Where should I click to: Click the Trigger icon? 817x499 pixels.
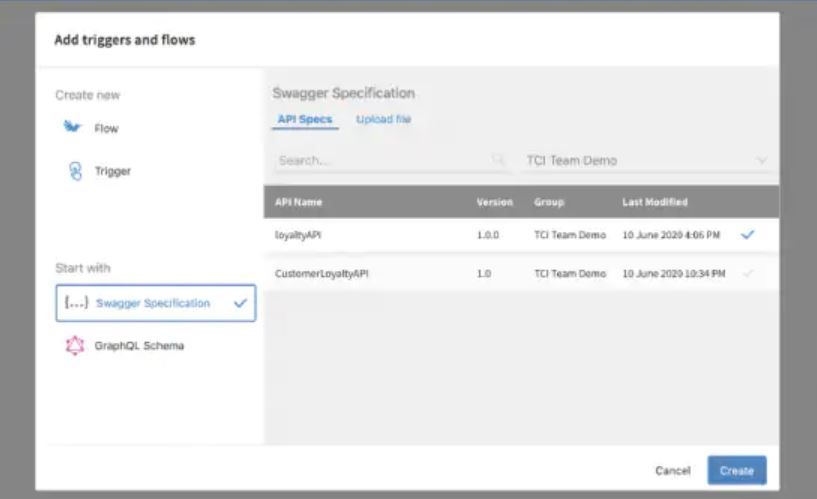click(73, 171)
